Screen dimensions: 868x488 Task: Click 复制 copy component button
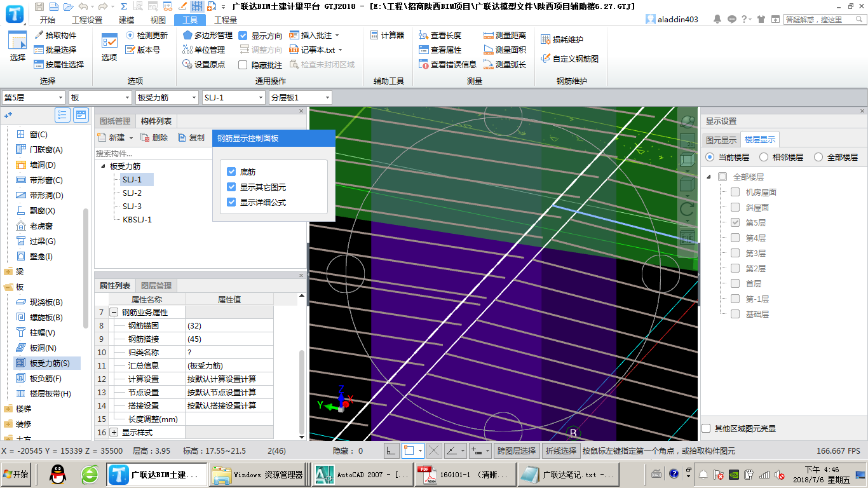pyautogui.click(x=191, y=137)
